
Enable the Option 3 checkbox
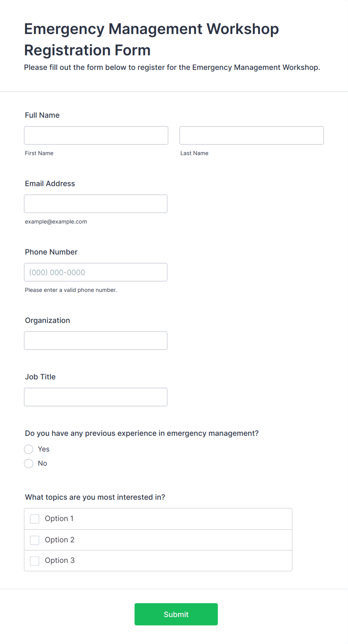pos(35,561)
